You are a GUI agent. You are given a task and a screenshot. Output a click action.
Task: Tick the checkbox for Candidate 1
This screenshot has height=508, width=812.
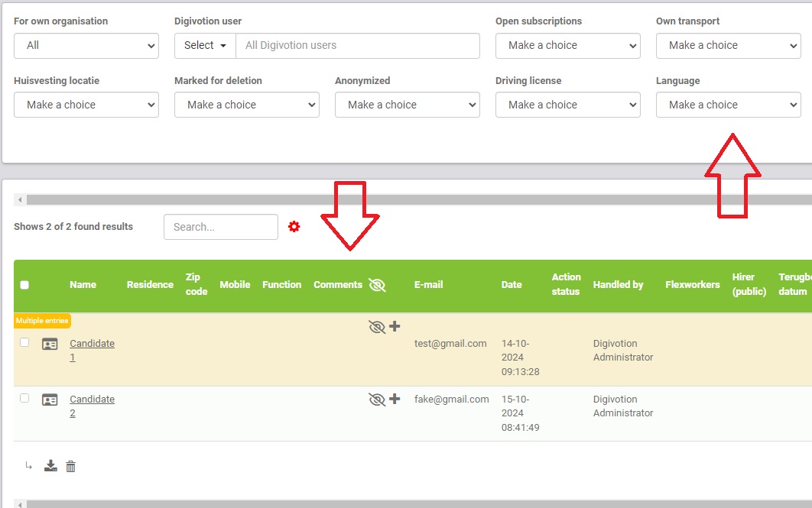(x=24, y=342)
